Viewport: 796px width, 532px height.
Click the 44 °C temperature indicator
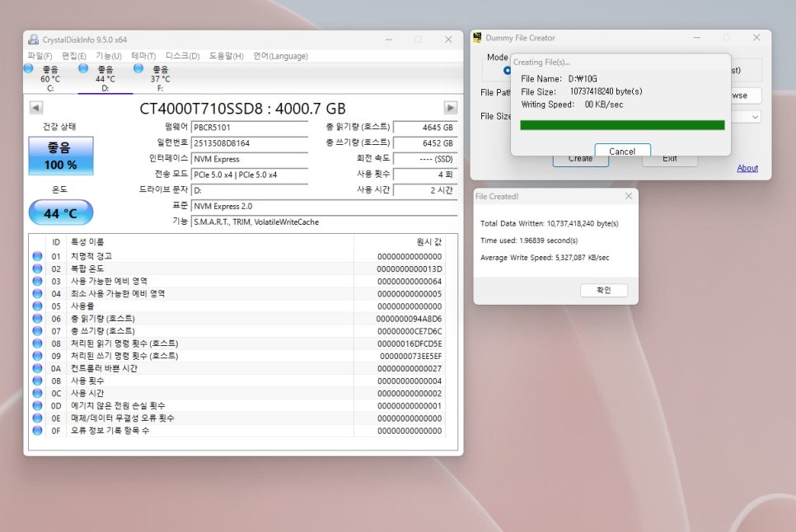click(60, 212)
